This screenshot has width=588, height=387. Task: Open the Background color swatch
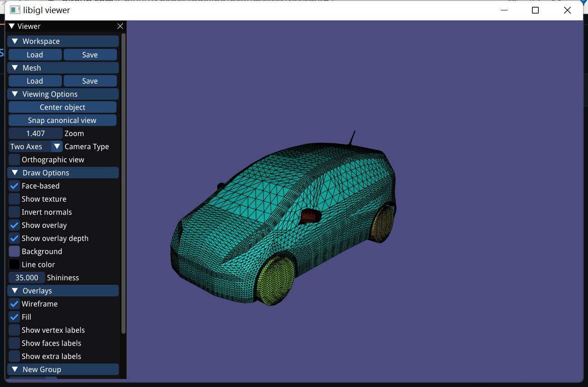14,251
